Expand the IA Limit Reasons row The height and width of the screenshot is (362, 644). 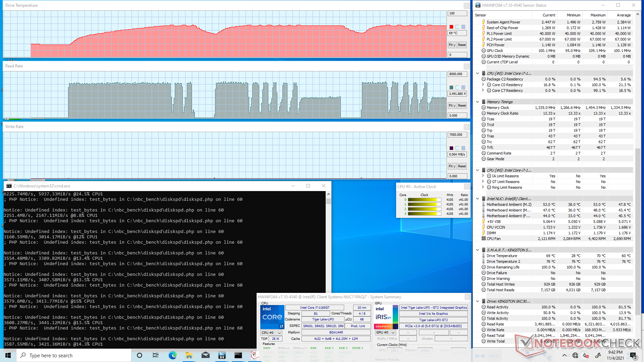[483, 176]
